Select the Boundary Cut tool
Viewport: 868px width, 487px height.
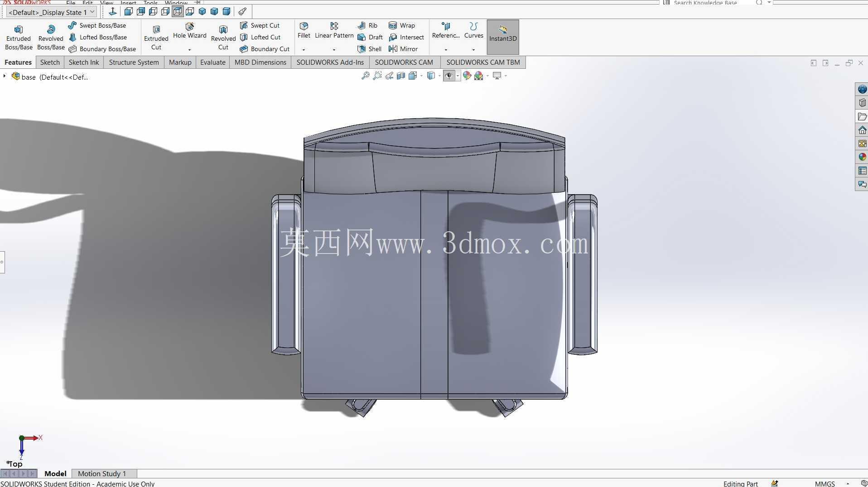click(x=265, y=49)
